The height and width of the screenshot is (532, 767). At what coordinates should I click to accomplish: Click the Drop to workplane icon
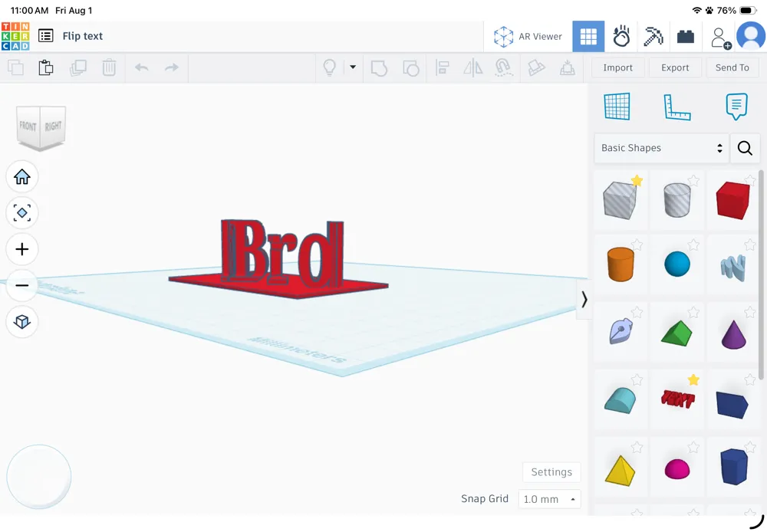[568, 67]
